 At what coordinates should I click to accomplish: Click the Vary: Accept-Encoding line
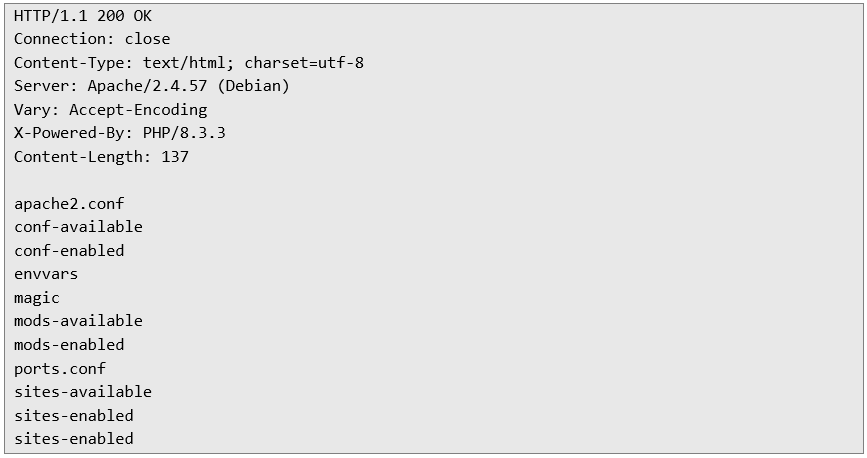tap(111, 110)
